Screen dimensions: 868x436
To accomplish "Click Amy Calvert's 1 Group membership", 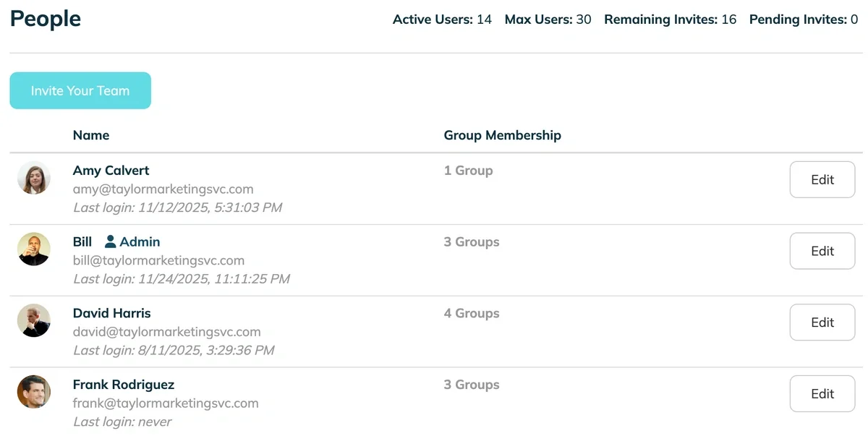I will tap(468, 171).
